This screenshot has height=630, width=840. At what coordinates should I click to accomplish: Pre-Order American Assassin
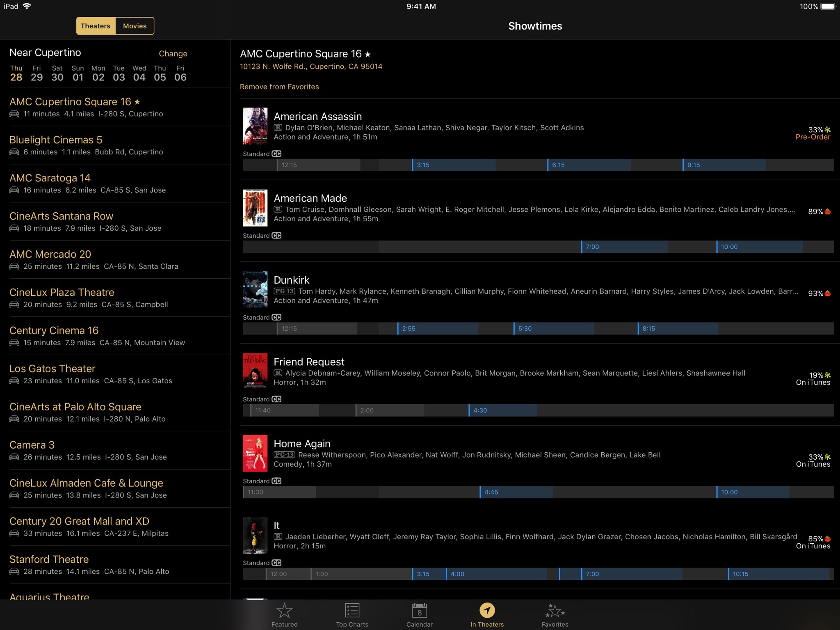coord(813,137)
